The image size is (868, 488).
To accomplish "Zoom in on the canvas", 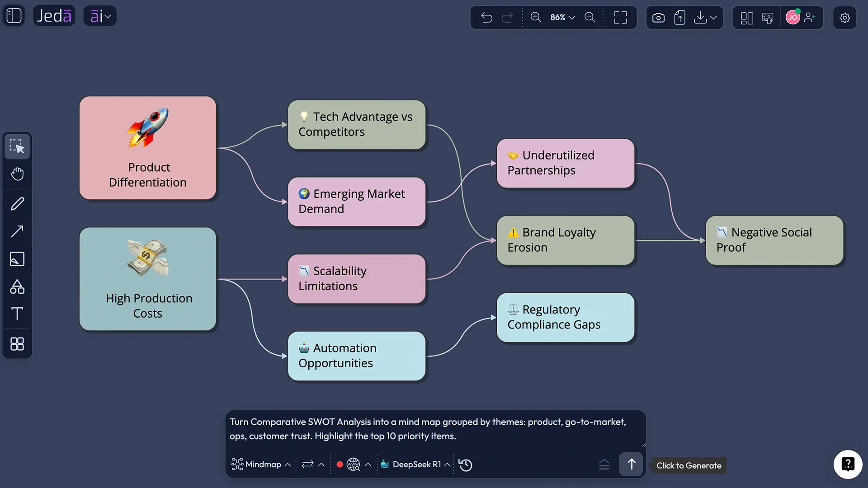I will coord(536,17).
